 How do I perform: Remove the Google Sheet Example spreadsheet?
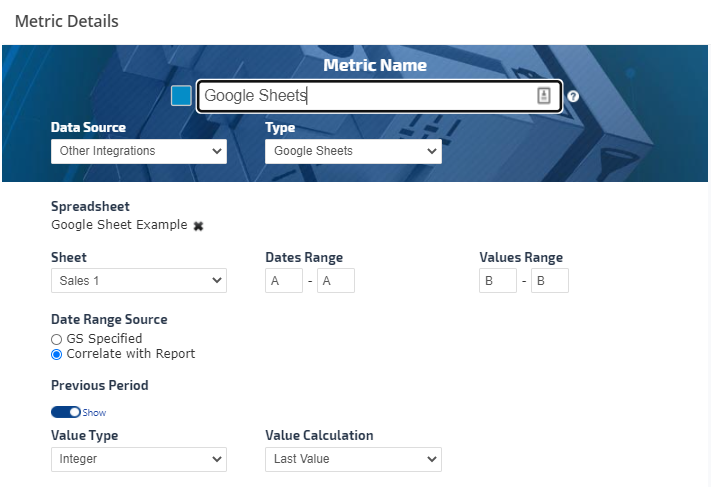(198, 226)
